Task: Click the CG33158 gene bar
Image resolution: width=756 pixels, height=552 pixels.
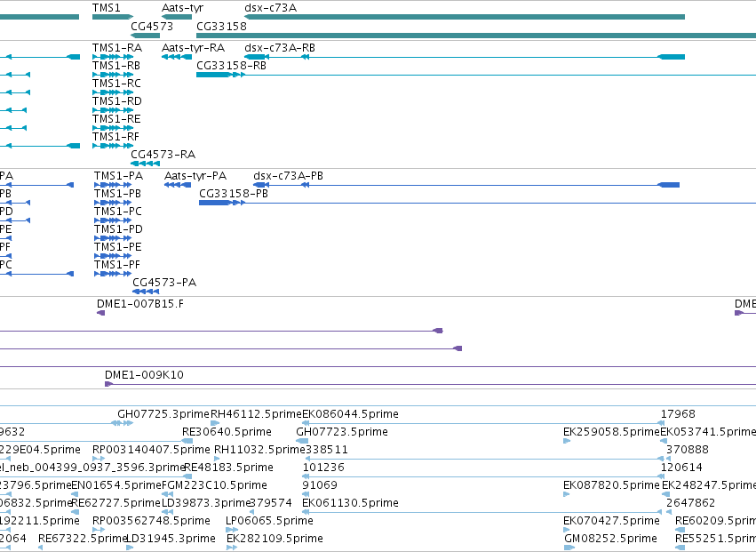Action: pyautogui.click(x=476, y=36)
